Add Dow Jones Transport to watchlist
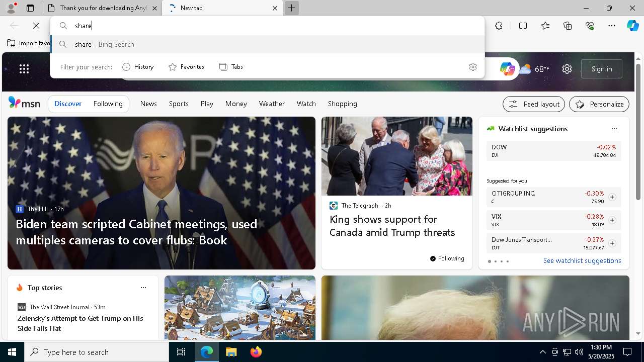 pyautogui.click(x=612, y=243)
